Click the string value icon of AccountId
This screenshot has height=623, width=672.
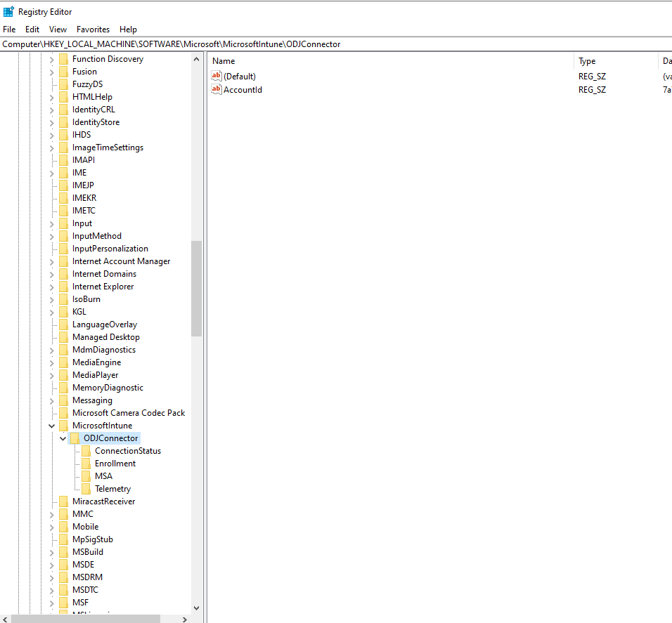click(217, 89)
